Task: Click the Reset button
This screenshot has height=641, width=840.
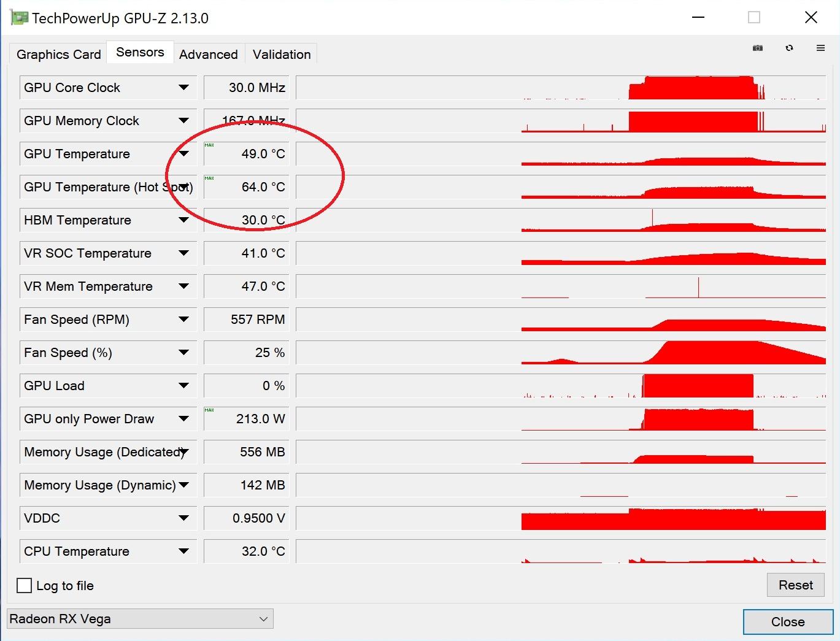Action: coord(796,585)
